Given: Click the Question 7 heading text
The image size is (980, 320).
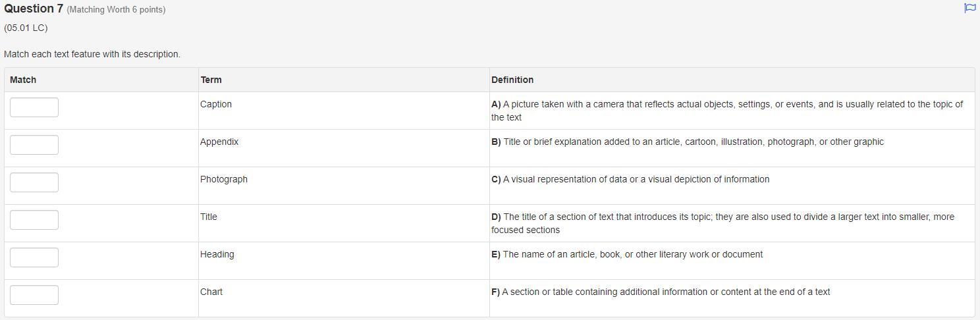Looking at the screenshot, I should pyautogui.click(x=34, y=9).
